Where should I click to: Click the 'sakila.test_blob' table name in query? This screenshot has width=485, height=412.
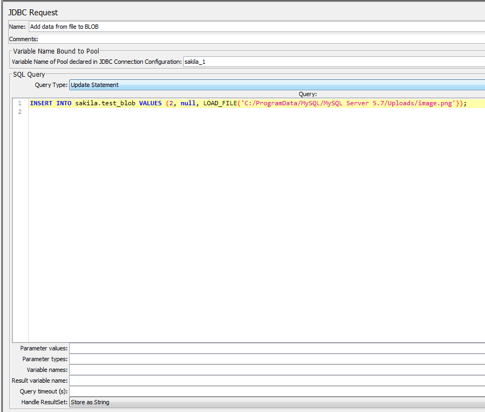click(105, 103)
